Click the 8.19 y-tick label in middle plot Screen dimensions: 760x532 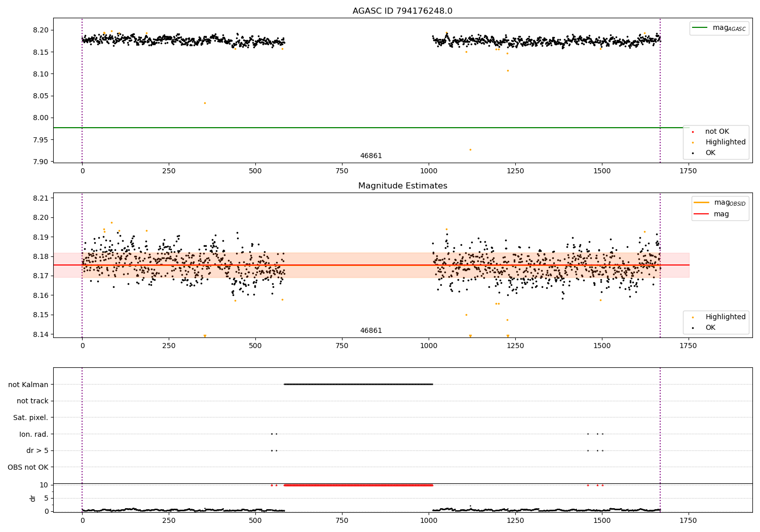point(41,237)
